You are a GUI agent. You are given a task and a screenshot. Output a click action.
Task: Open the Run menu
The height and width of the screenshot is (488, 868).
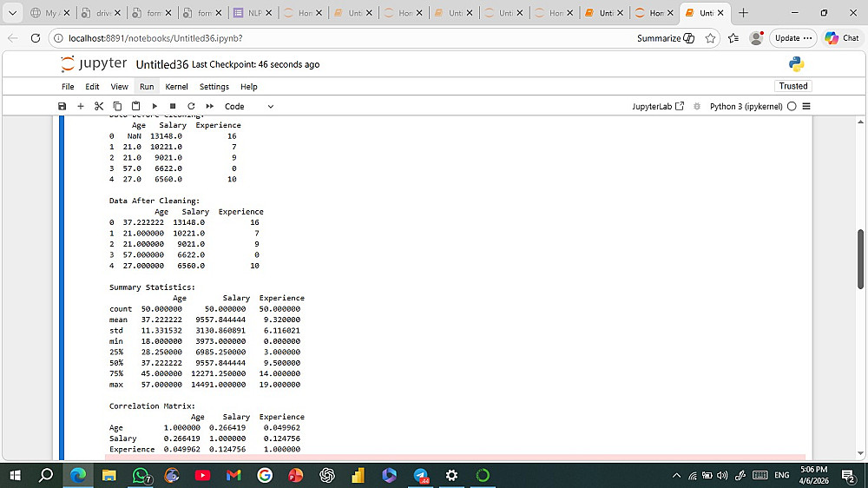point(147,87)
